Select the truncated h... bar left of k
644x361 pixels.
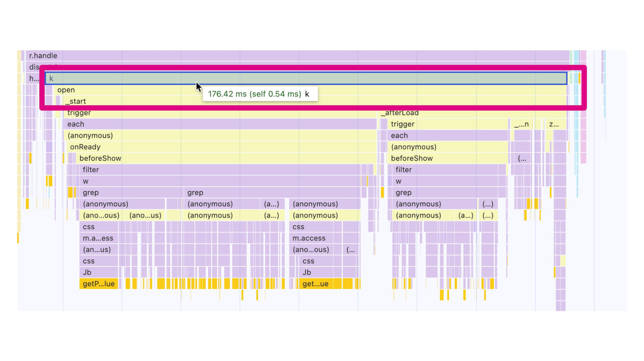(x=34, y=78)
